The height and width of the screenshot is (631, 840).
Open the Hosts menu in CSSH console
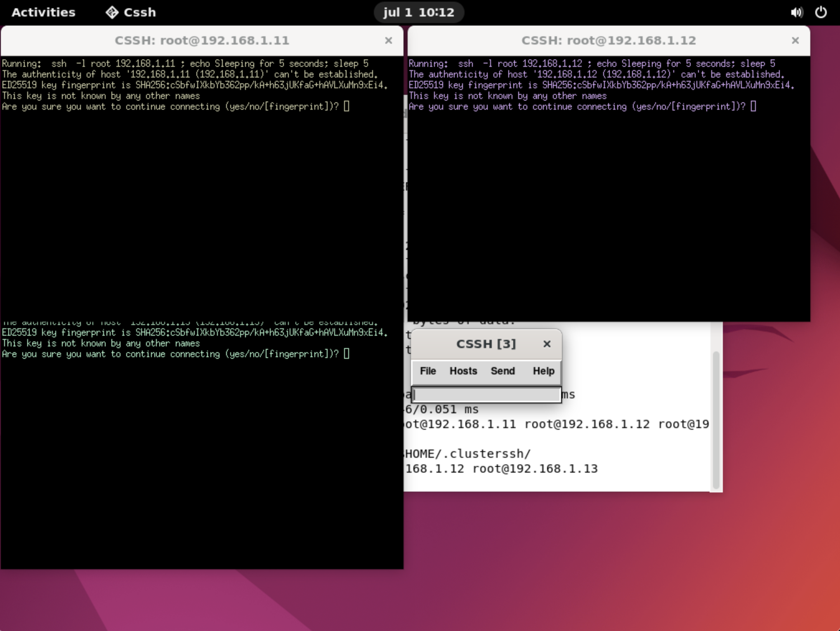[x=463, y=371]
